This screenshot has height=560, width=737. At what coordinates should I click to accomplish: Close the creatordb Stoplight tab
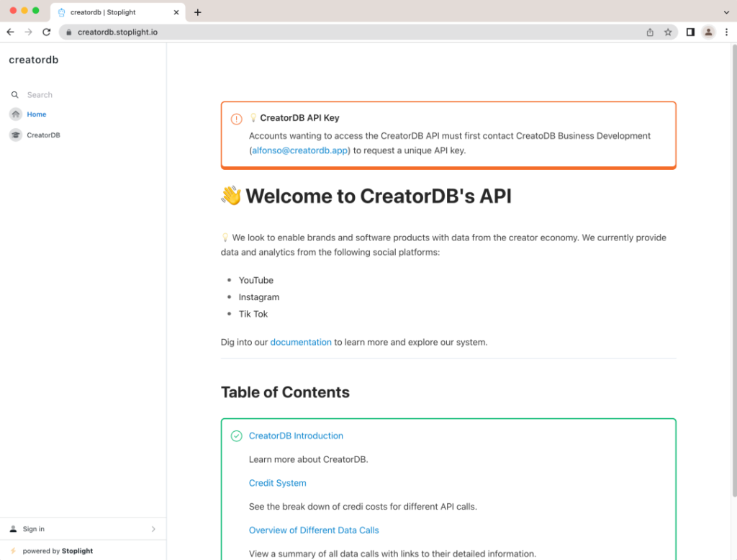pos(176,12)
